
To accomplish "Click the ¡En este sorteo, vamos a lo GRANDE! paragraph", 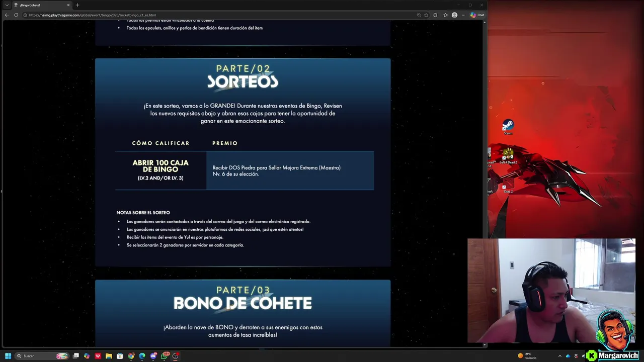I will pyautogui.click(x=243, y=114).
